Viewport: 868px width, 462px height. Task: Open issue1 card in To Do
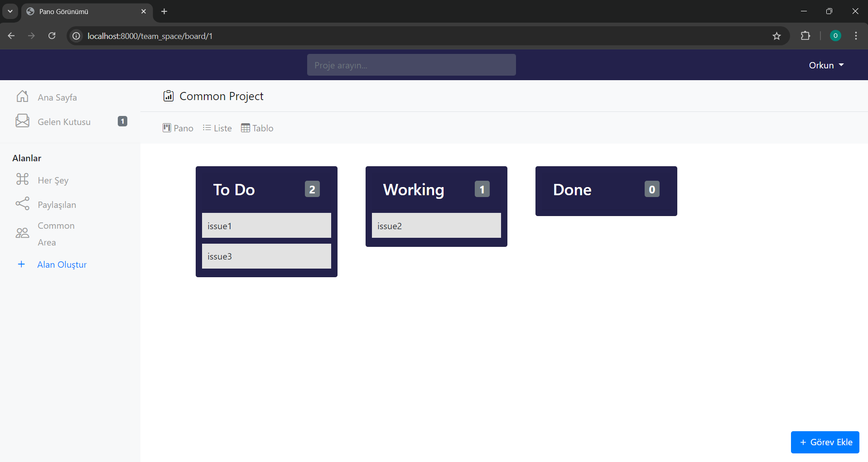266,226
